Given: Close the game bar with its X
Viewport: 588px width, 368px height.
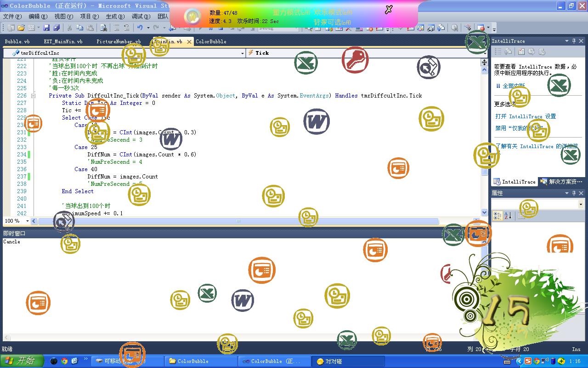Looking at the screenshot, I should [x=389, y=9].
